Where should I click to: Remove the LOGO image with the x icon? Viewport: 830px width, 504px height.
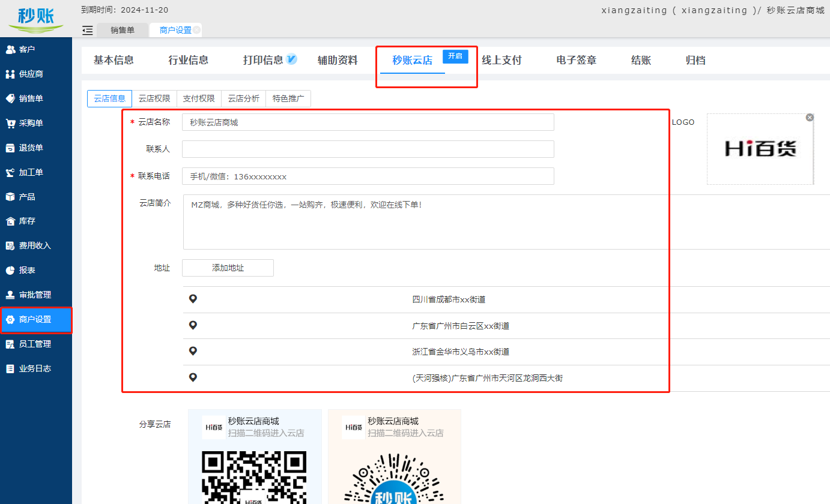coord(810,118)
